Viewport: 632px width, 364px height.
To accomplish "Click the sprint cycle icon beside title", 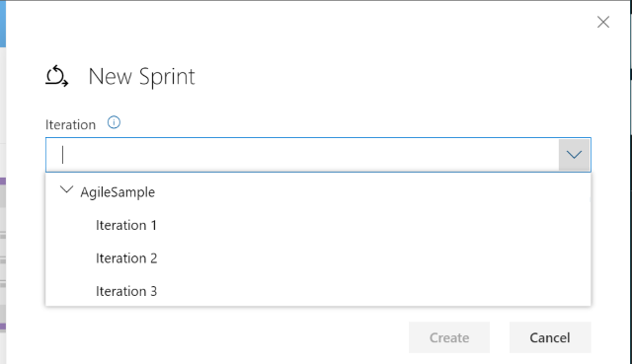I will (x=57, y=76).
